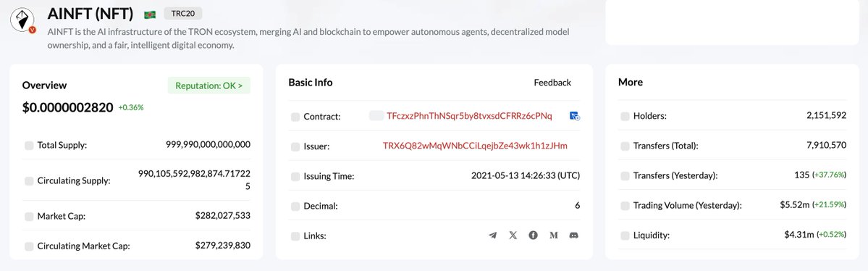
Task: Tick the Circulating Market Cap checkbox
Action: pyautogui.click(x=29, y=246)
